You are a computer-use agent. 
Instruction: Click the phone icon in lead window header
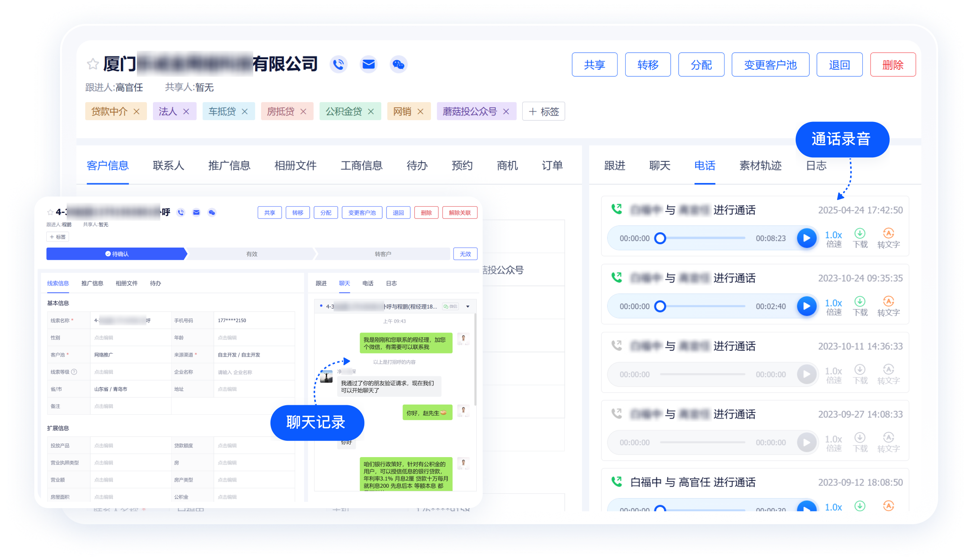[181, 212]
